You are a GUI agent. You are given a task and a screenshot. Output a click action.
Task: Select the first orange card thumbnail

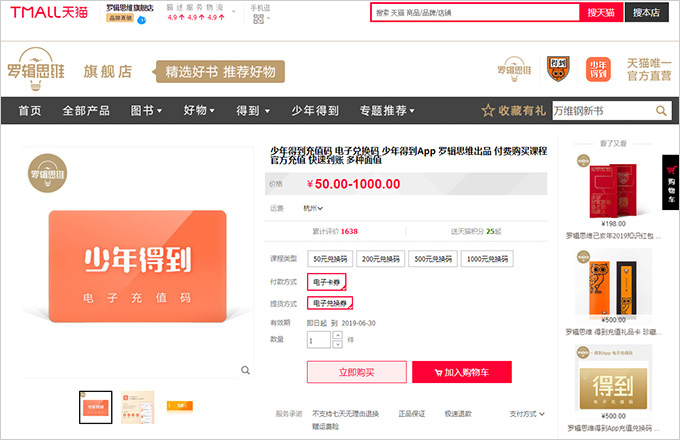95,407
